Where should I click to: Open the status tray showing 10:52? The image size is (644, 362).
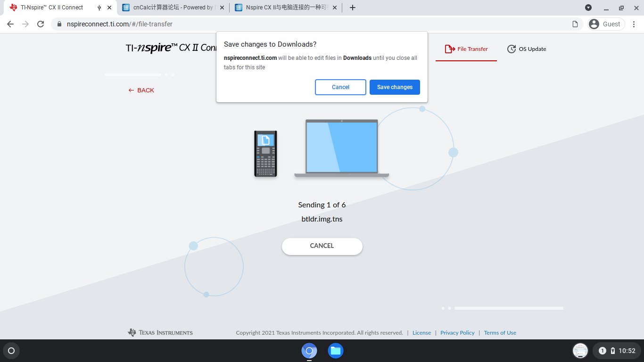(x=617, y=351)
